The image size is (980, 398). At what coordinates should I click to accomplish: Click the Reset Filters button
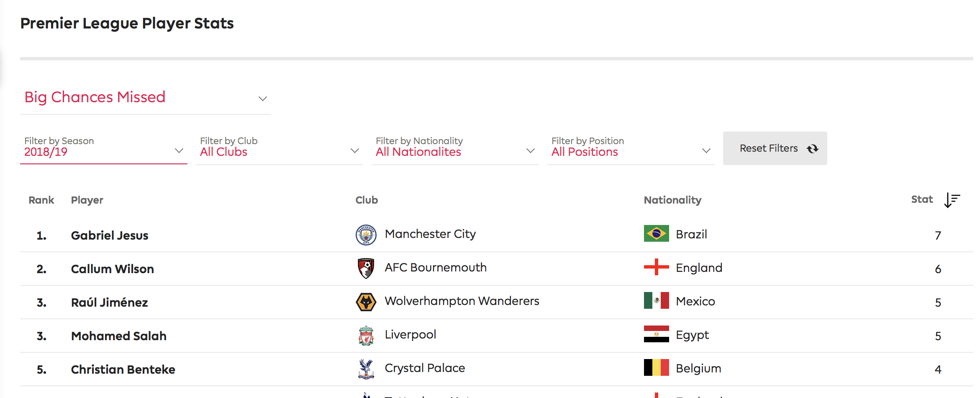click(775, 148)
